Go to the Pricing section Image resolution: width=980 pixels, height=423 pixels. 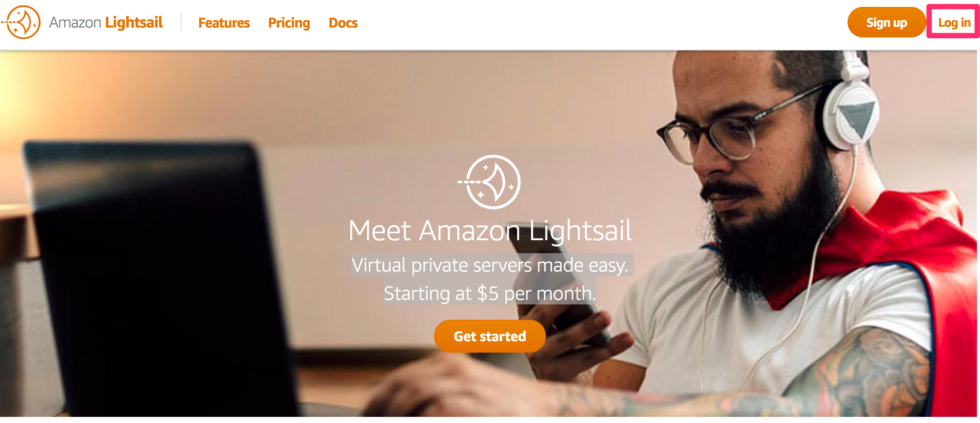[x=289, y=23]
